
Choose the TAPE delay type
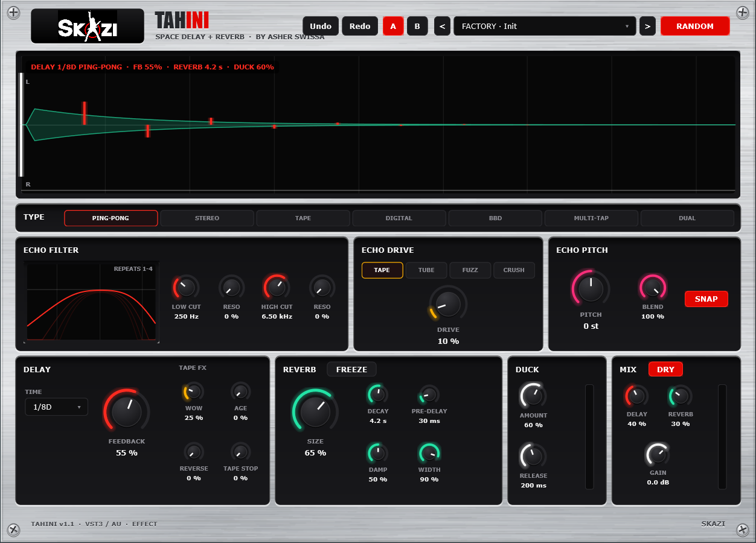[x=303, y=218]
